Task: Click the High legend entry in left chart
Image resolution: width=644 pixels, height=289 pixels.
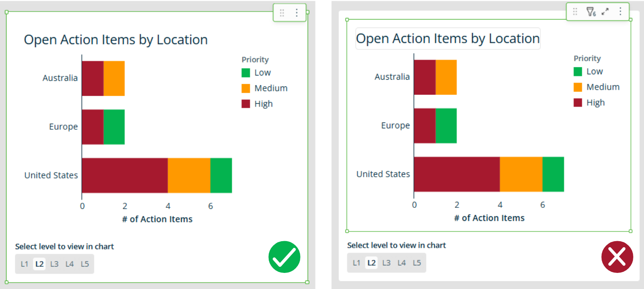Action: pyautogui.click(x=257, y=104)
